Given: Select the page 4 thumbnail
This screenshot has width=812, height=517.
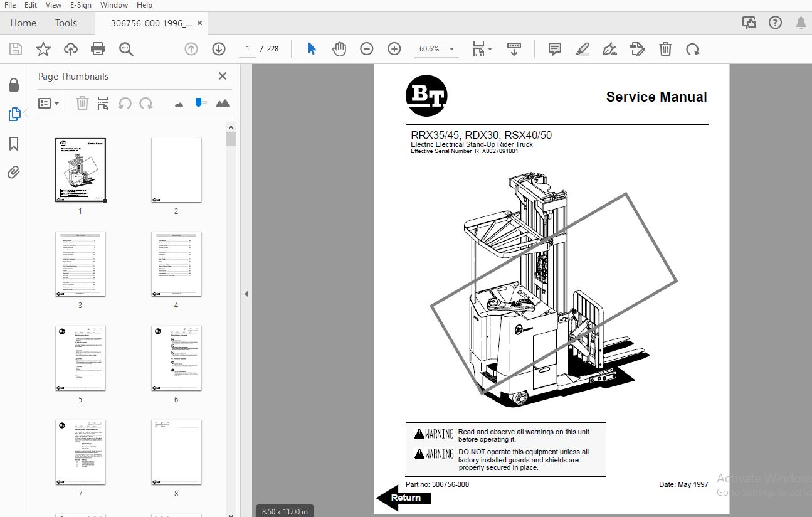Looking at the screenshot, I should point(176,264).
